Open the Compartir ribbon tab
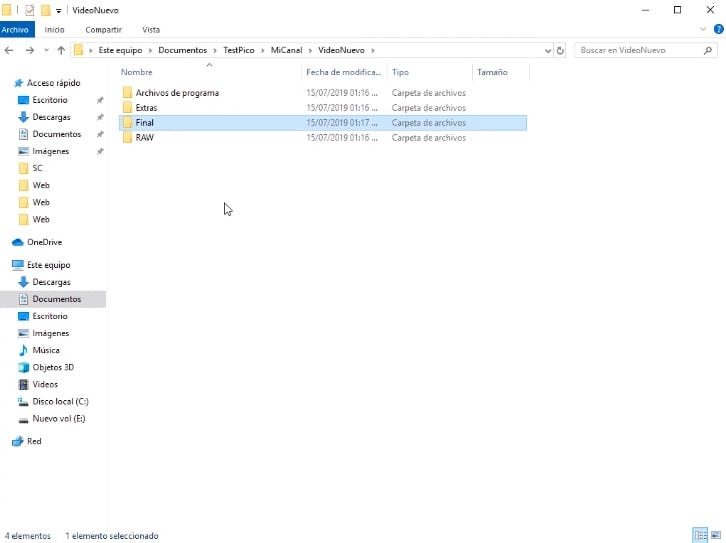 tap(103, 30)
